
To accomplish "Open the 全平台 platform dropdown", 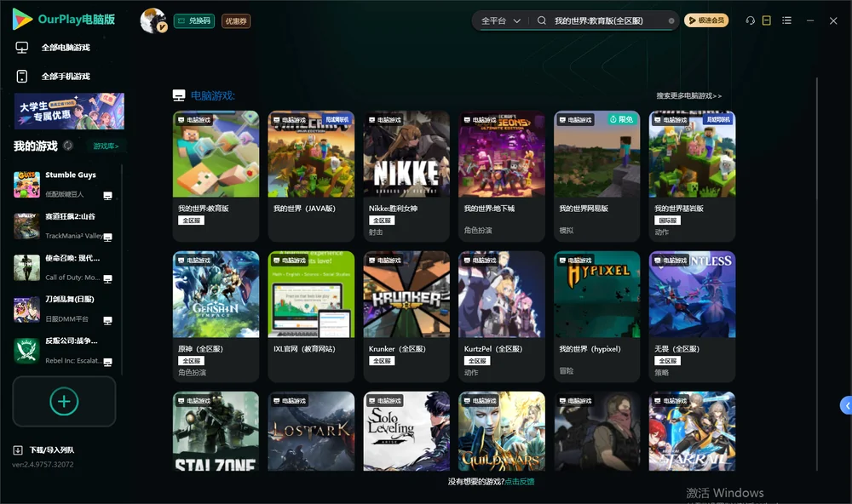I will coord(500,20).
